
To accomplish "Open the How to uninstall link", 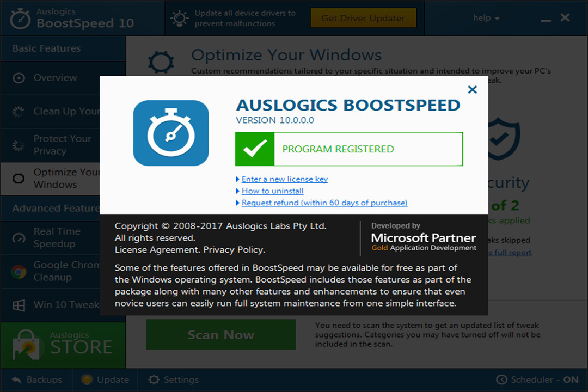I will pyautogui.click(x=273, y=191).
